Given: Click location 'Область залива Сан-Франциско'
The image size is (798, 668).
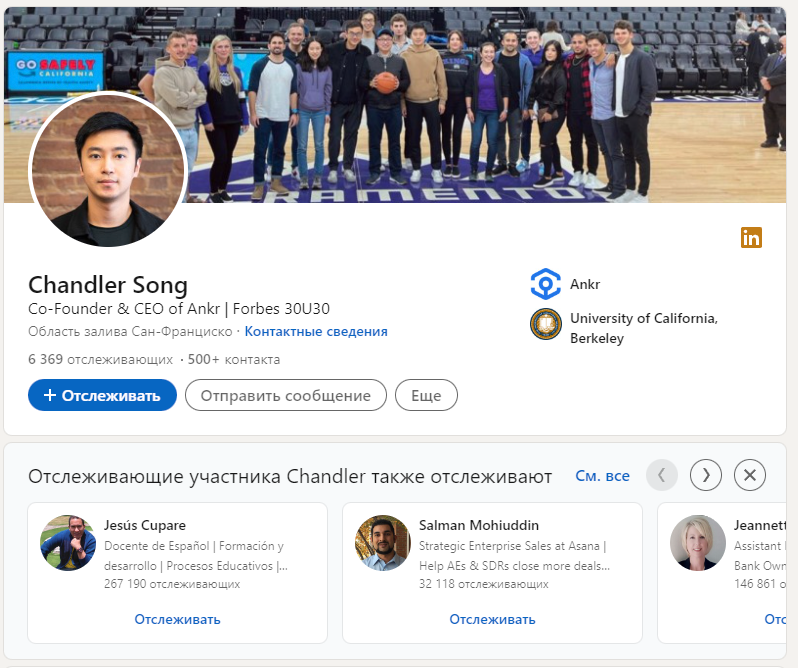Looking at the screenshot, I should [x=130, y=331].
